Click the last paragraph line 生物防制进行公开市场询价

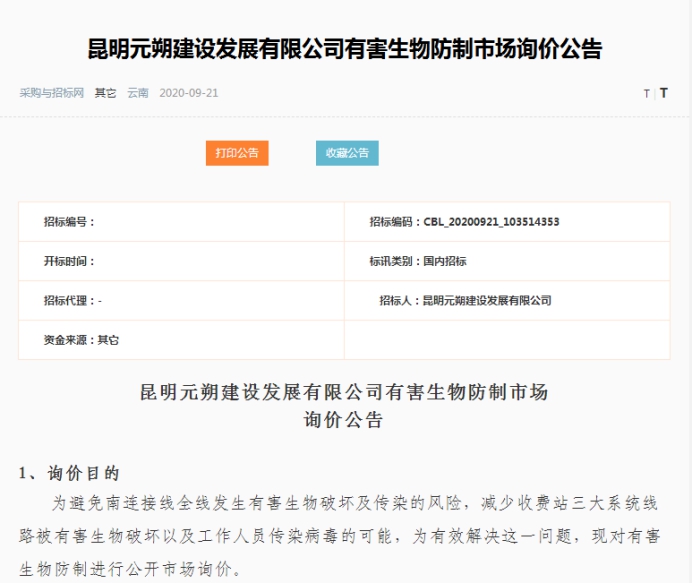130,568
